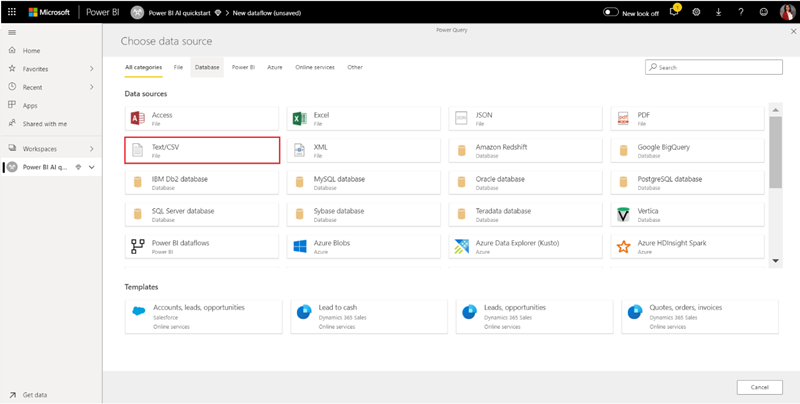Viewport: 800px width, 404px height.
Task: Switch to the Database category tab
Action: coord(207,67)
